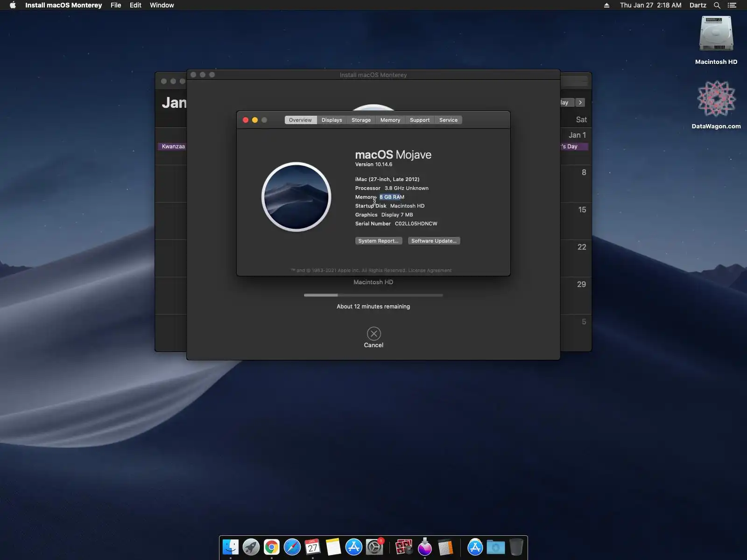Viewport: 747px width, 560px height.
Task: Select day 15 in the Calendar window
Action: pos(582,210)
